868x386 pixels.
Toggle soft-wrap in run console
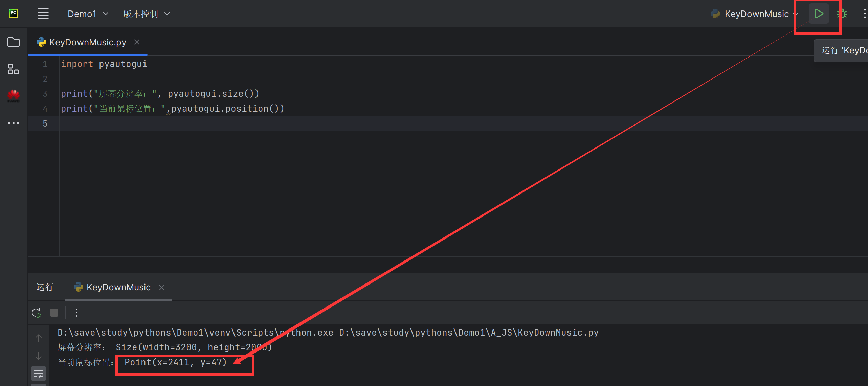pyautogui.click(x=39, y=374)
